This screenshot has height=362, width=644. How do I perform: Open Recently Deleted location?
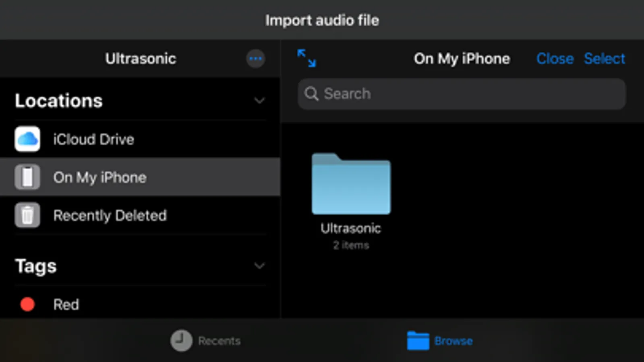pos(140,215)
